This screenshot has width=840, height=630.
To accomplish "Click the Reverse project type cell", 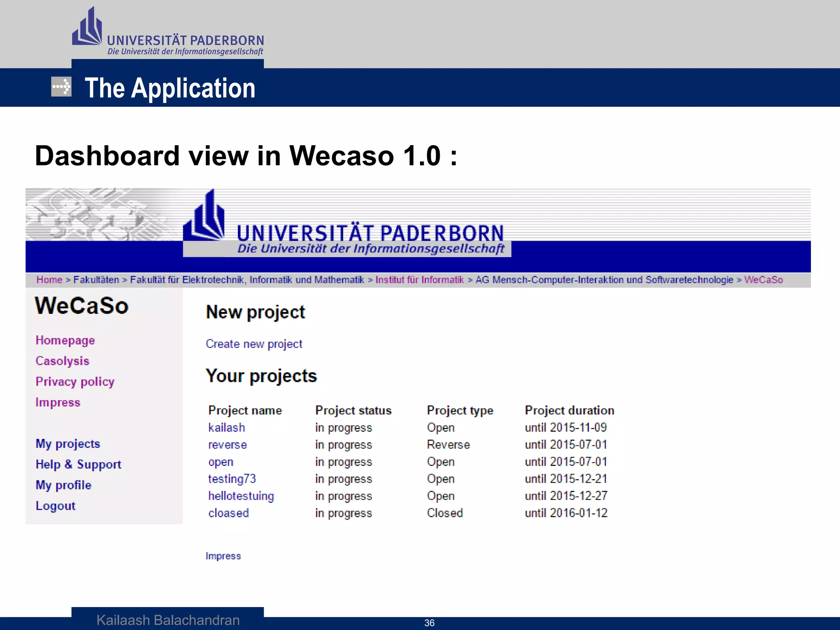I will tap(448, 445).
